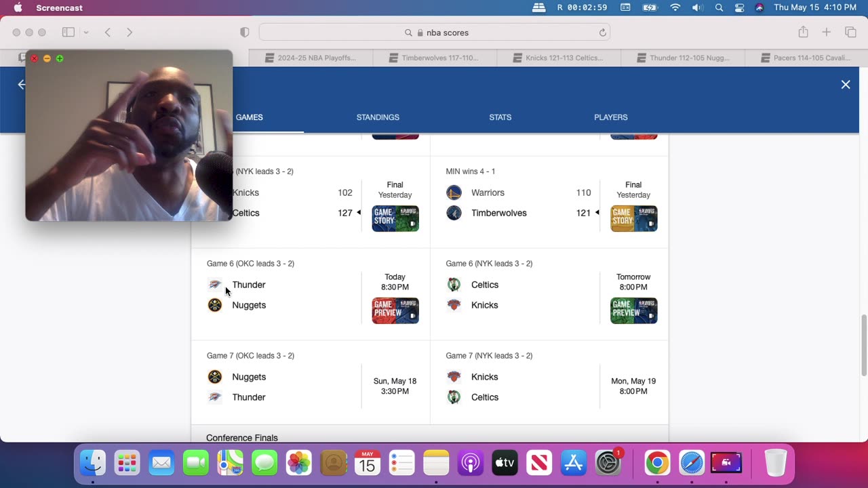Open Maps app in the dock
The image size is (868, 488).
point(230,464)
